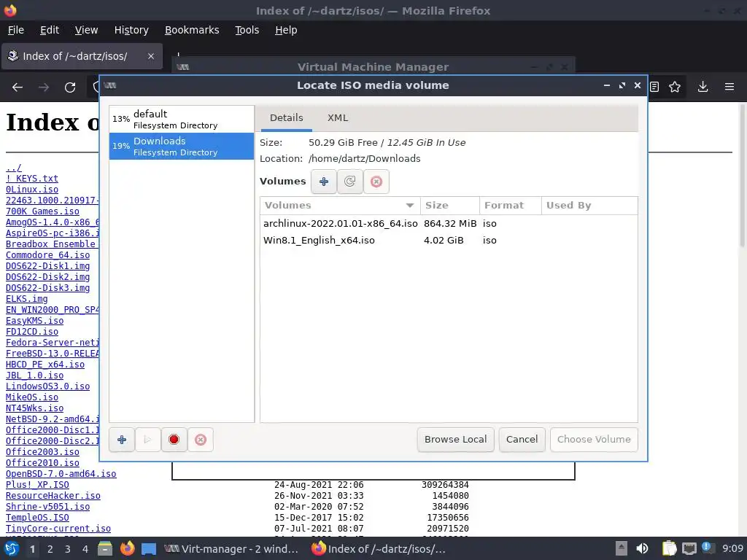This screenshot has height=560, width=747.
Task: Follow the parent directory ../ link
Action: pyautogui.click(x=13, y=168)
